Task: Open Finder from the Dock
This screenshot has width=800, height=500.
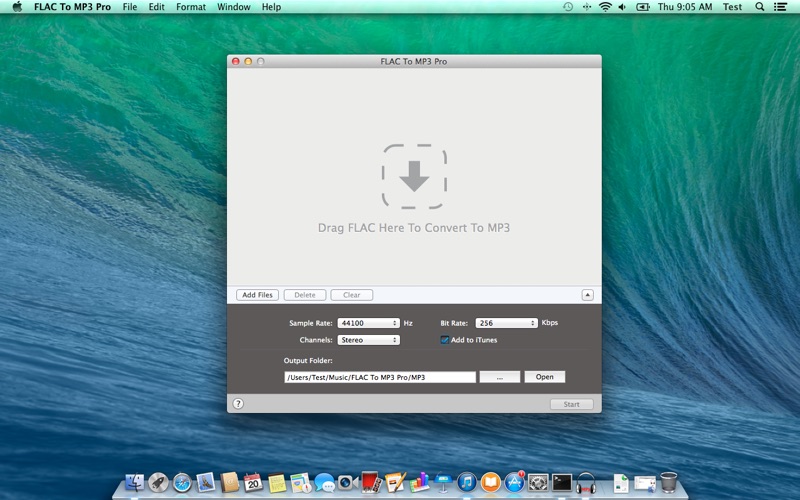Action: 135,482
